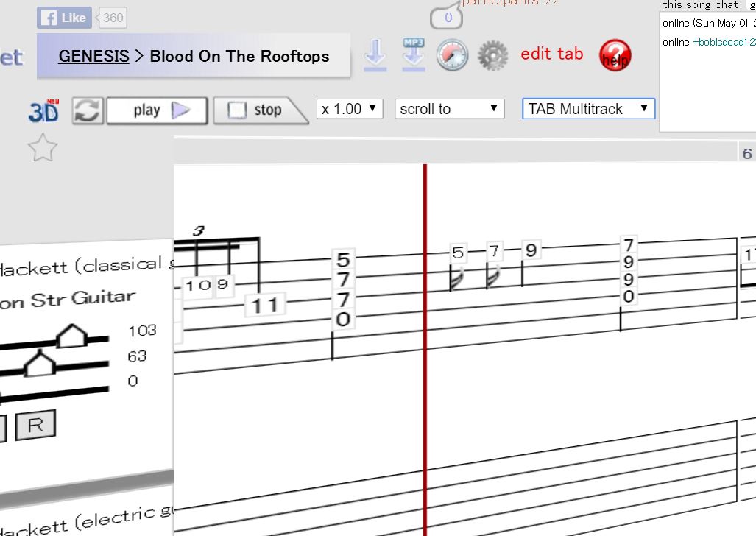Image resolution: width=756 pixels, height=536 pixels.
Task: Switch to the 3D view icon
Action: tap(44, 111)
